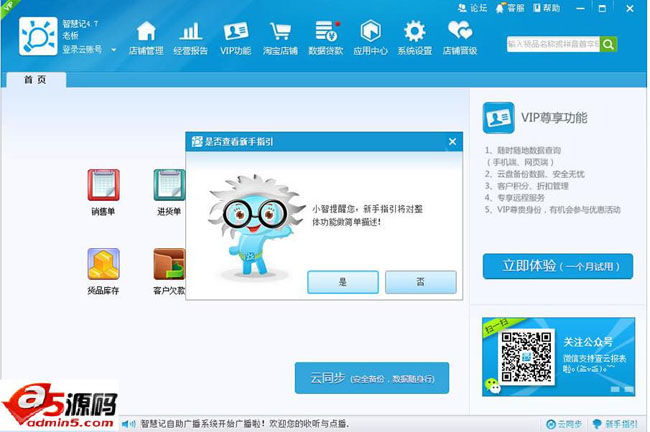The width and height of the screenshot is (650, 432).
Task: Switch to the 首页 tab
Action: (x=35, y=80)
